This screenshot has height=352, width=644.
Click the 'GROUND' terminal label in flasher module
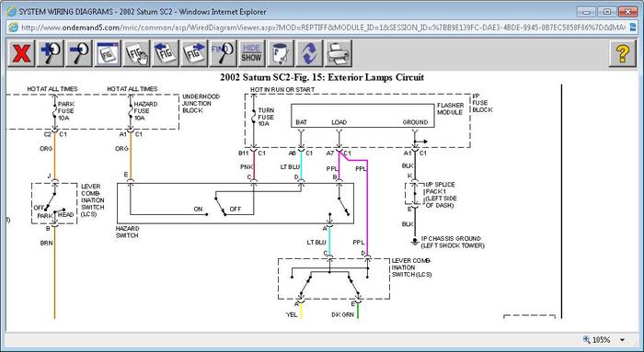pos(415,122)
